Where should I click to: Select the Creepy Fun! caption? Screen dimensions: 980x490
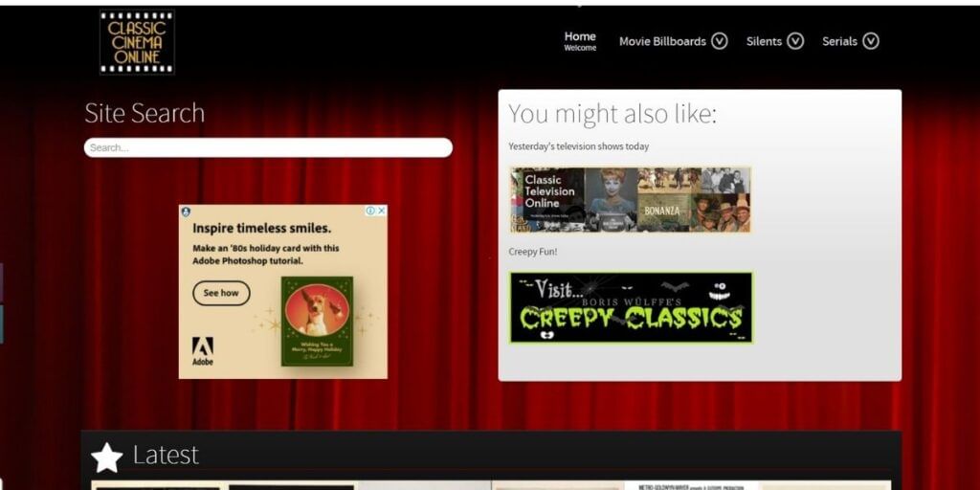click(x=532, y=252)
